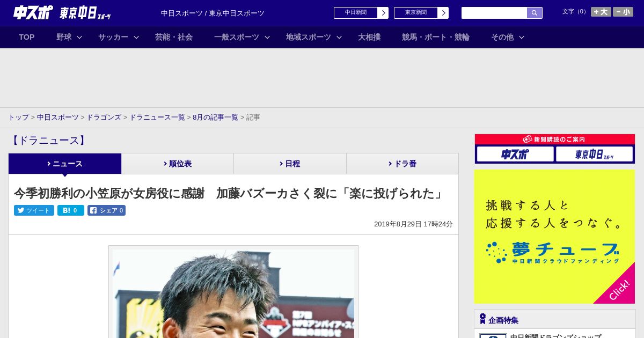Go to TOP in navigation bar

(27, 37)
